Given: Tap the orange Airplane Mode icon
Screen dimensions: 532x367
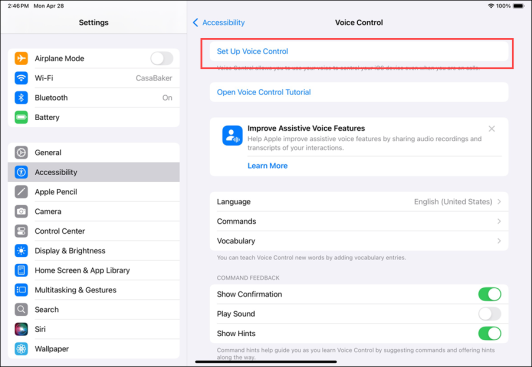Looking at the screenshot, I should pyautogui.click(x=21, y=58).
